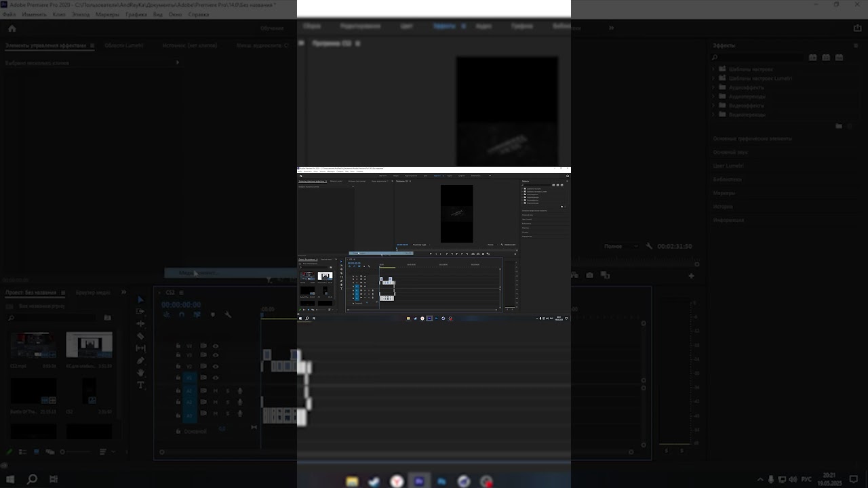The width and height of the screenshot is (868, 488).
Task: Open Клип menu in the dimmed large window
Action: click(59, 14)
